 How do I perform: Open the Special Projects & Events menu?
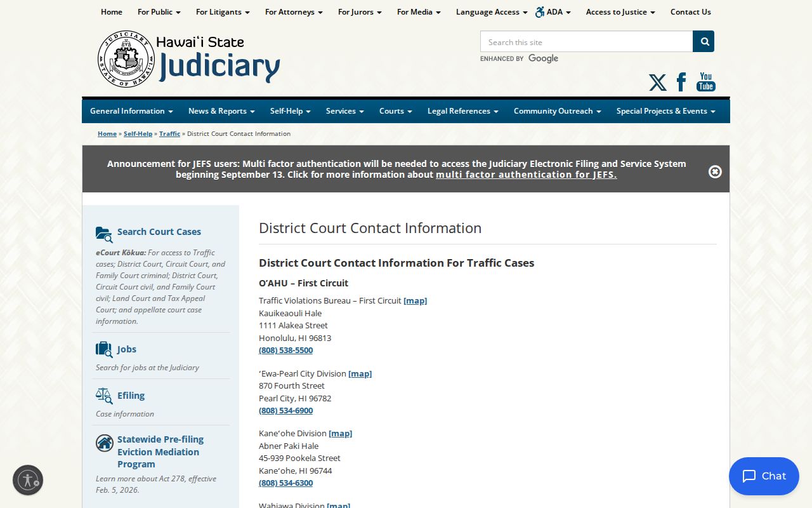pos(666,111)
